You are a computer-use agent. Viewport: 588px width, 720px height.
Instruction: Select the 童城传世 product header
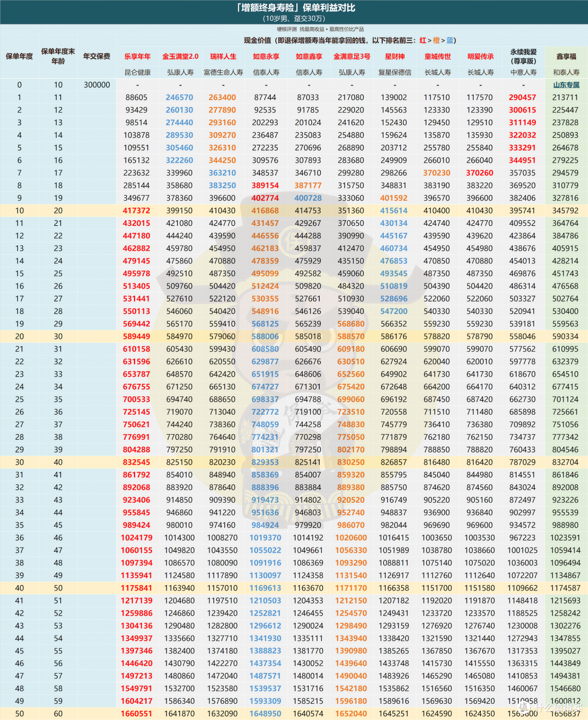click(438, 57)
